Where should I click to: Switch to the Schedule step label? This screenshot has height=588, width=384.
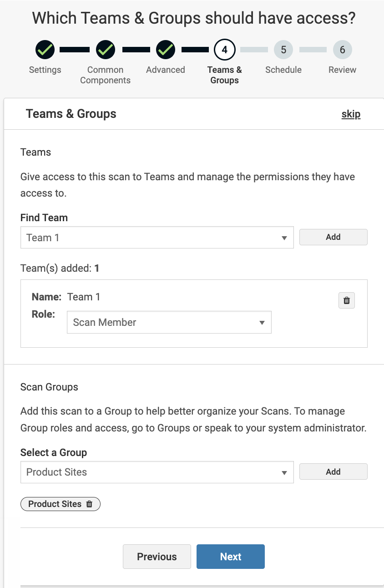(x=283, y=70)
